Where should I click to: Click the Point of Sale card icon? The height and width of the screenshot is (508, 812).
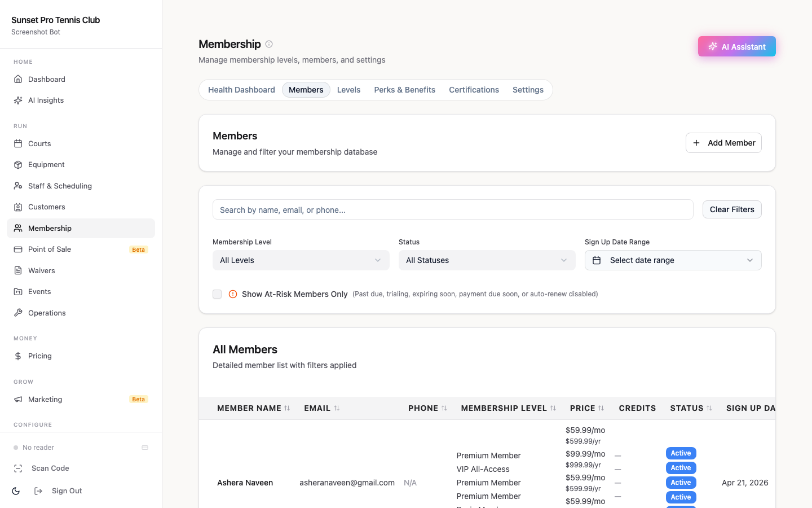pyautogui.click(x=18, y=249)
